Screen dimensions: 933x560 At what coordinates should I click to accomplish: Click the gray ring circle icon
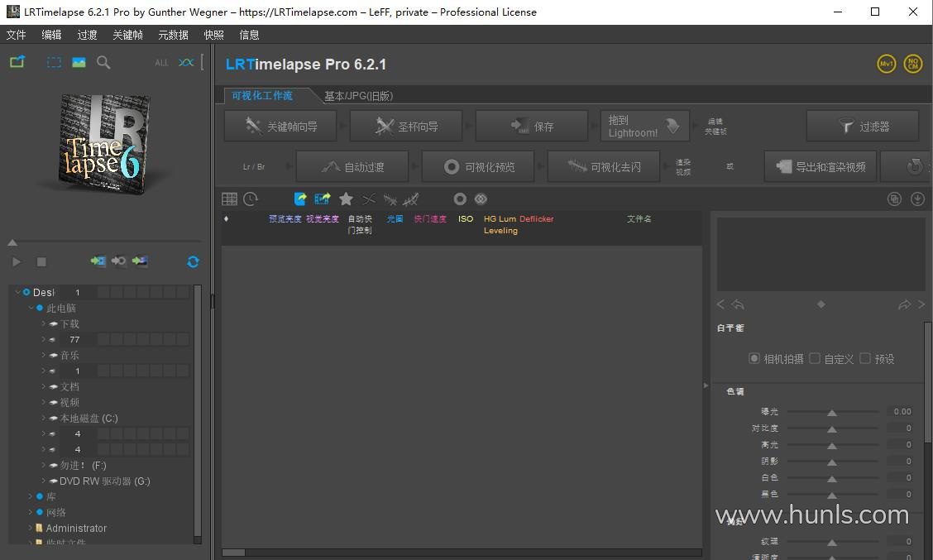click(x=460, y=199)
